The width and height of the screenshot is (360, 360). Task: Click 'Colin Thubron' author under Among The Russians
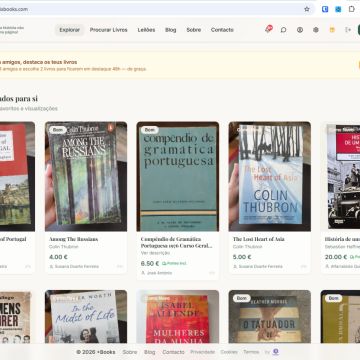[63, 247]
